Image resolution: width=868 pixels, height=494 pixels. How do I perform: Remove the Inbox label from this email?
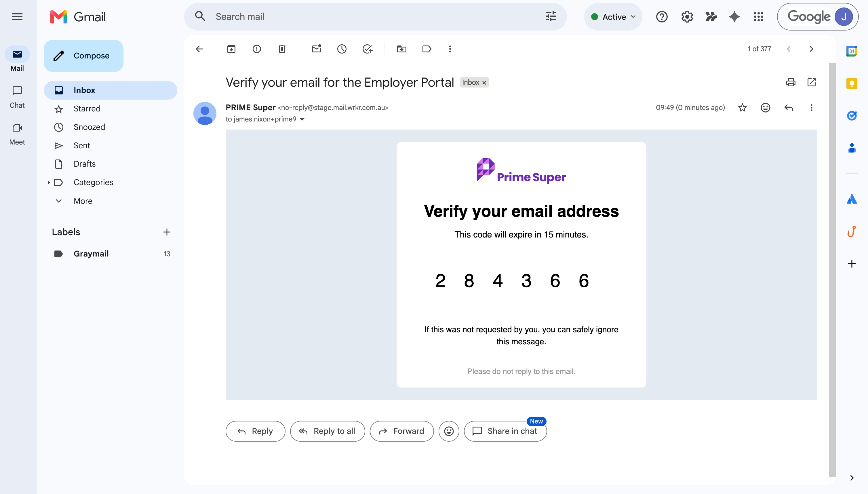(484, 82)
